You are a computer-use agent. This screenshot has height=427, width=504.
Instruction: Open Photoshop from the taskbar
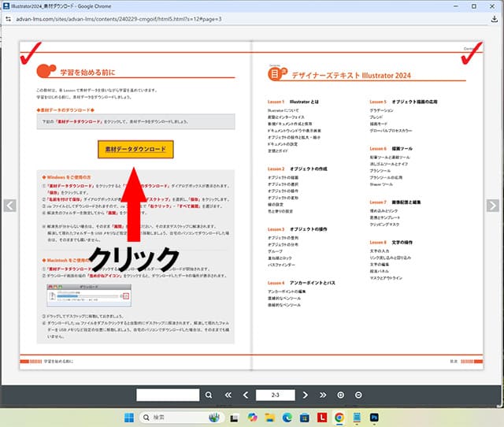(x=375, y=416)
